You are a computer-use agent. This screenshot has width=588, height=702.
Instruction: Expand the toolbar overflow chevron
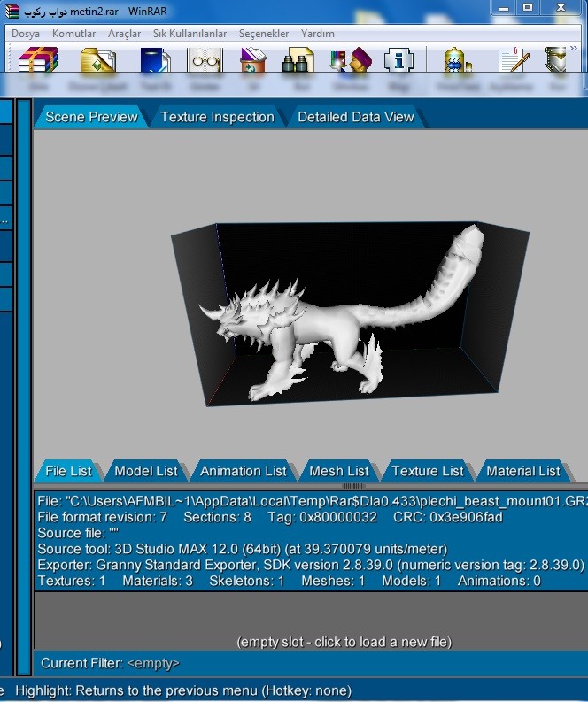(574, 49)
